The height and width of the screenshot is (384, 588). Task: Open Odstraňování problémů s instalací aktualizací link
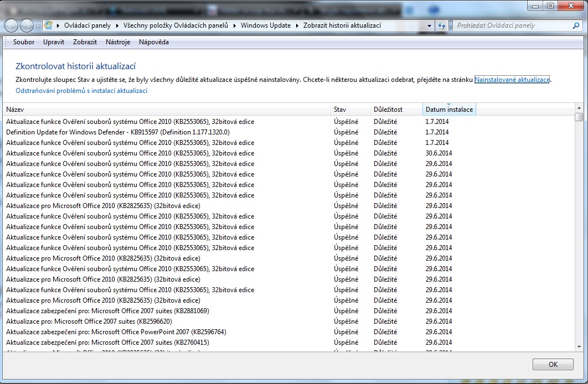pyautogui.click(x=81, y=91)
